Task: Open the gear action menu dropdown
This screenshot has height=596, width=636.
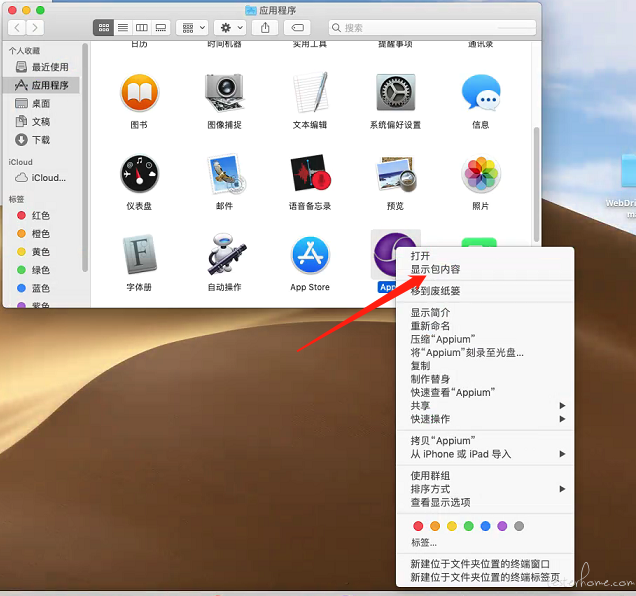Action: (230, 28)
